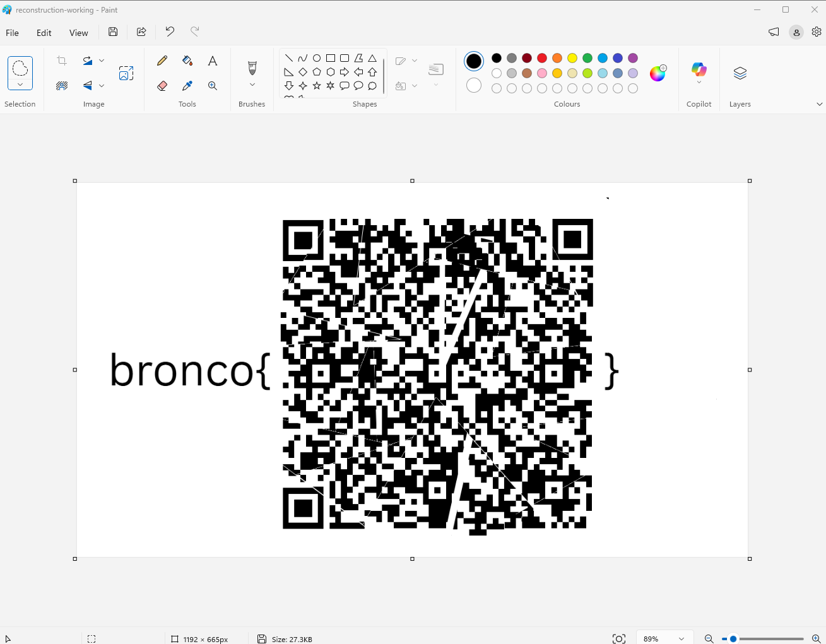Select the Left arrow shape
This screenshot has width=826, height=644.
(358, 72)
